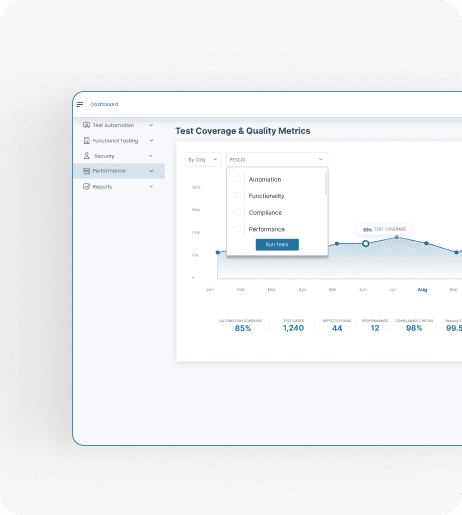462x515 pixels.
Task: Tick the Automation checkbox
Action: (x=237, y=179)
